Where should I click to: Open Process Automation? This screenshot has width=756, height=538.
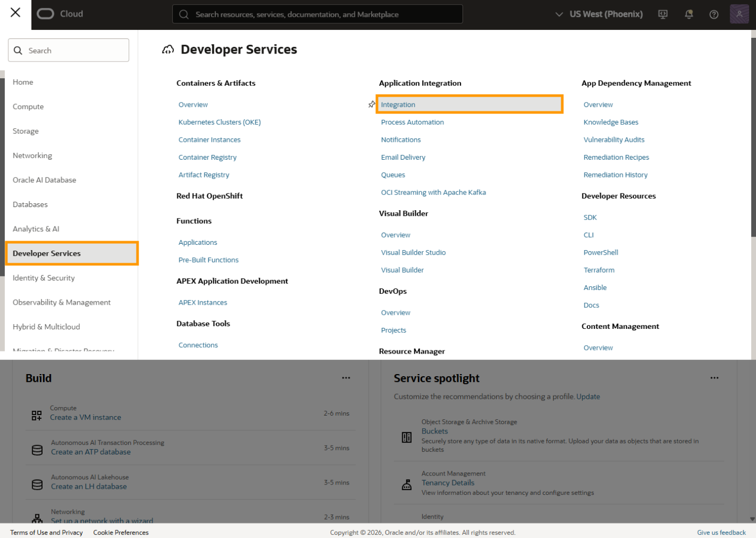413,122
